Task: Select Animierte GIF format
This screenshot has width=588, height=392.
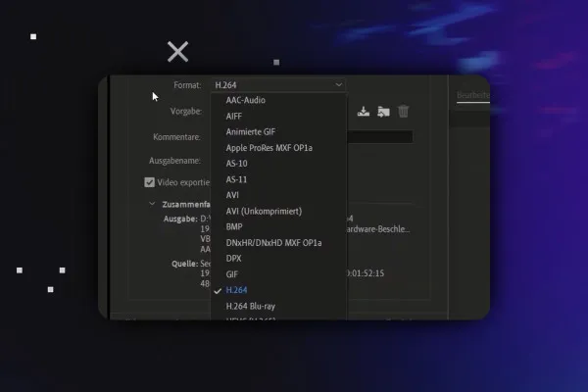Action: [x=251, y=132]
